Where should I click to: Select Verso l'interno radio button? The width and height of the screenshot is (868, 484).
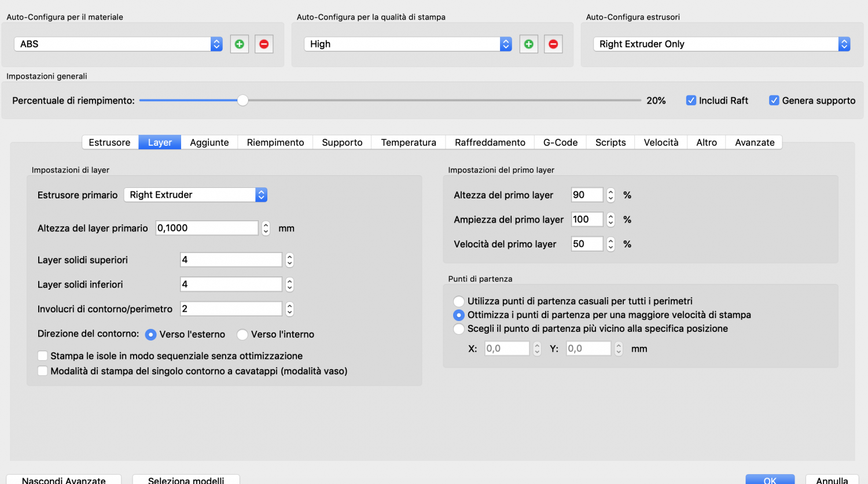pyautogui.click(x=242, y=335)
